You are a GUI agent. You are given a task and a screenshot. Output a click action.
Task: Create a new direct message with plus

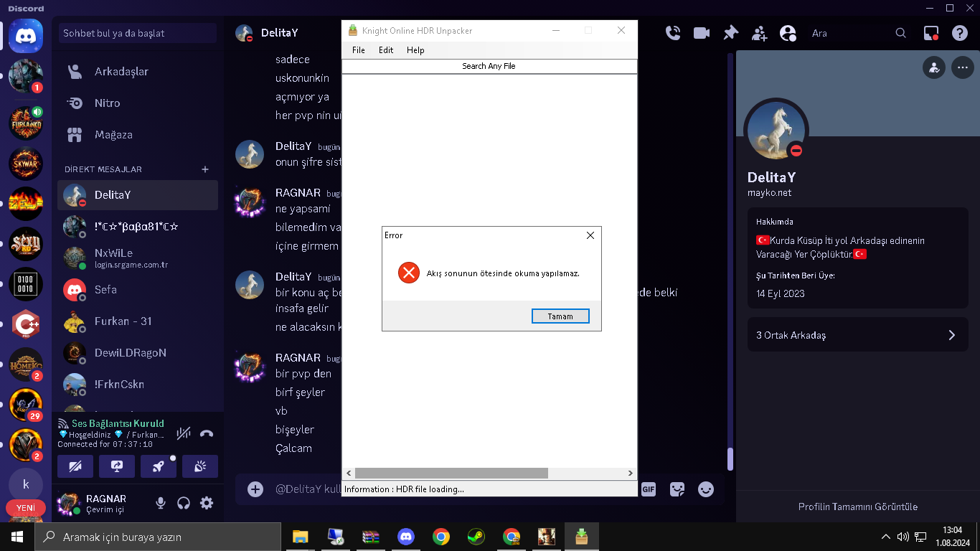(x=205, y=169)
